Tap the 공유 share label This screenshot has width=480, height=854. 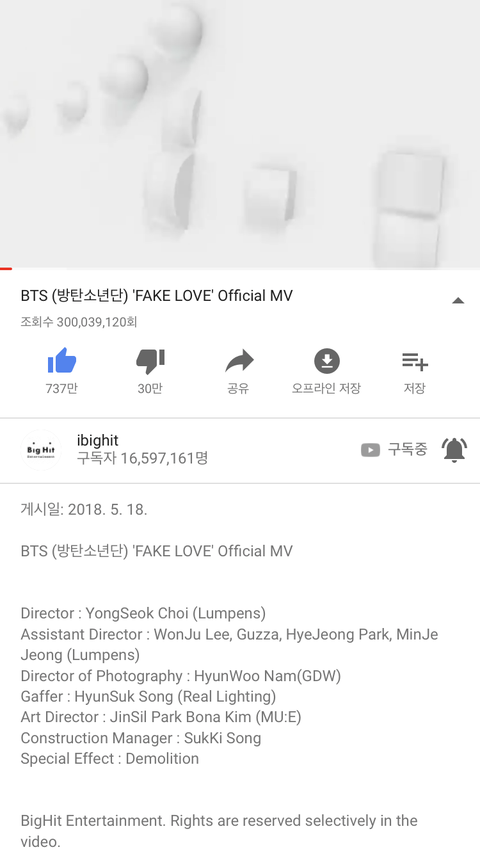[x=238, y=388]
